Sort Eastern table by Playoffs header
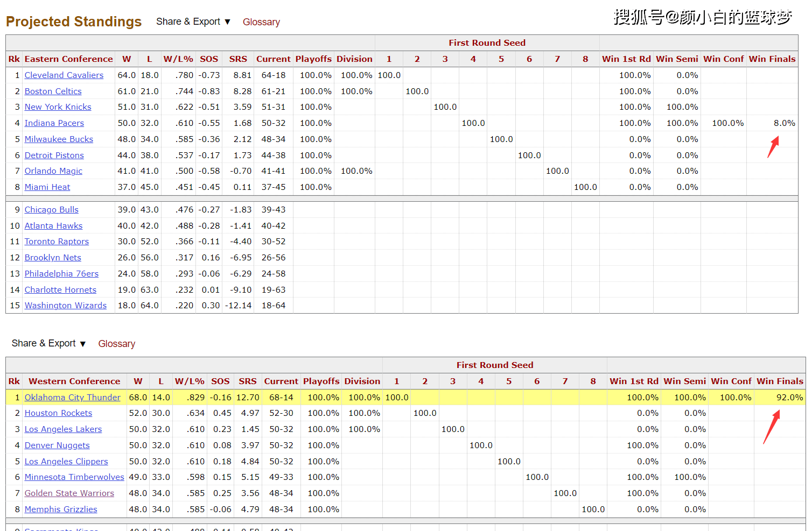The image size is (812, 531). click(x=313, y=59)
